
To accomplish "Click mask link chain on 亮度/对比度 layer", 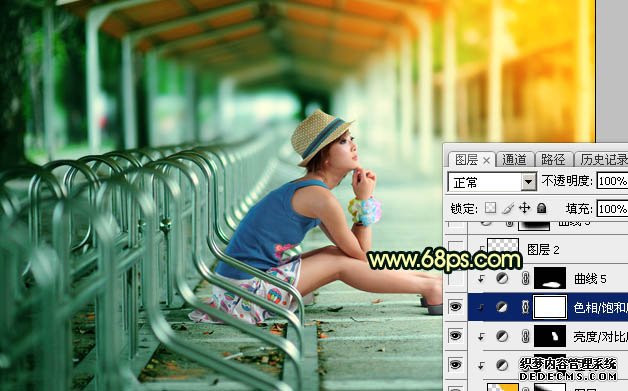I will point(525,336).
